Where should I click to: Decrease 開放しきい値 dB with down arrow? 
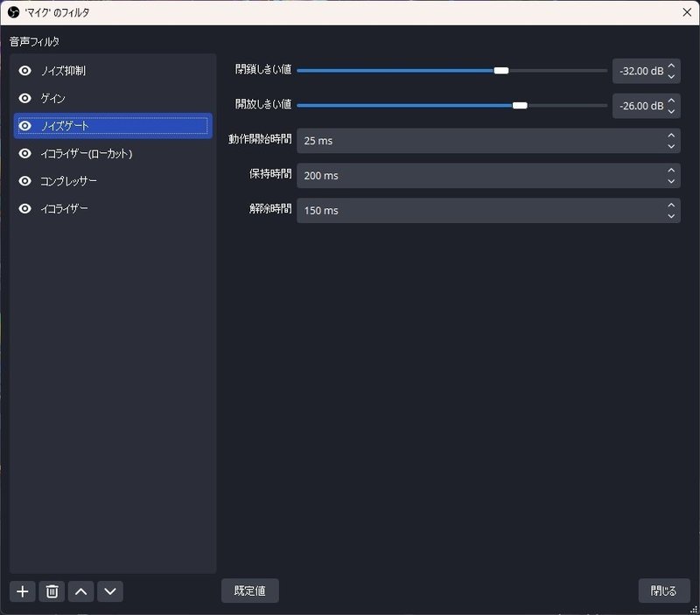click(x=671, y=112)
